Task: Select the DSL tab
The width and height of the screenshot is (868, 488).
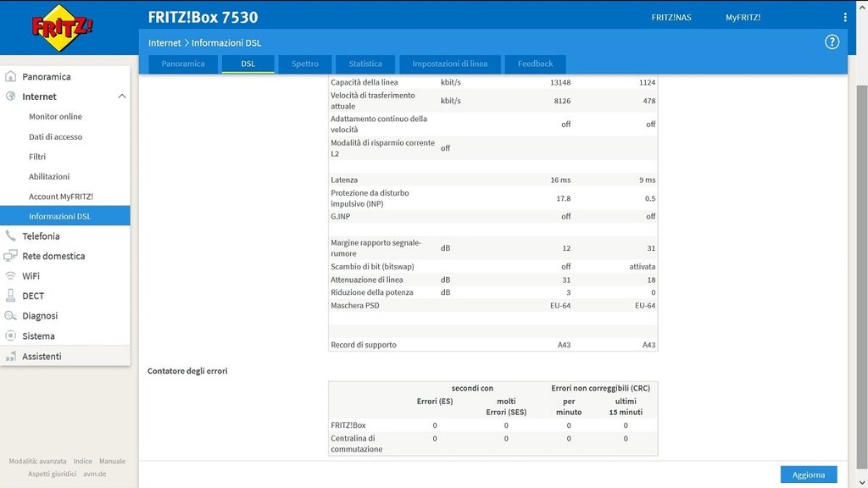Action: coord(248,64)
